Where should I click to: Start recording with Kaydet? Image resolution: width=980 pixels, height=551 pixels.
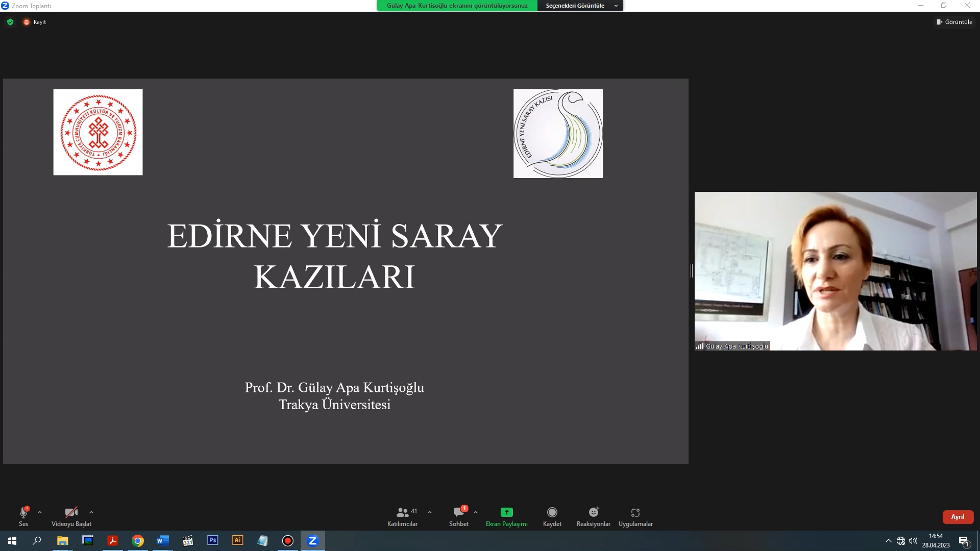pyautogui.click(x=552, y=516)
